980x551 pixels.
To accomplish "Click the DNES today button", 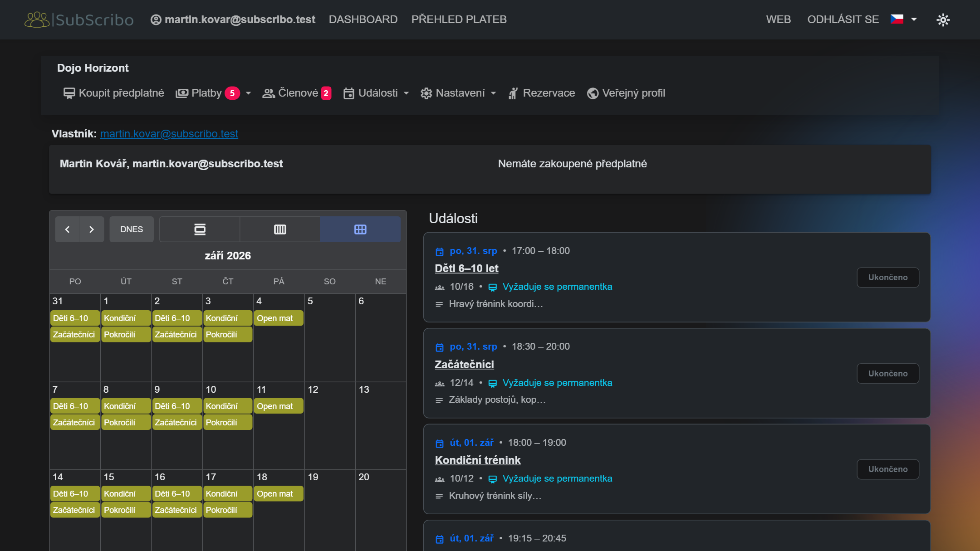I will pos(132,229).
